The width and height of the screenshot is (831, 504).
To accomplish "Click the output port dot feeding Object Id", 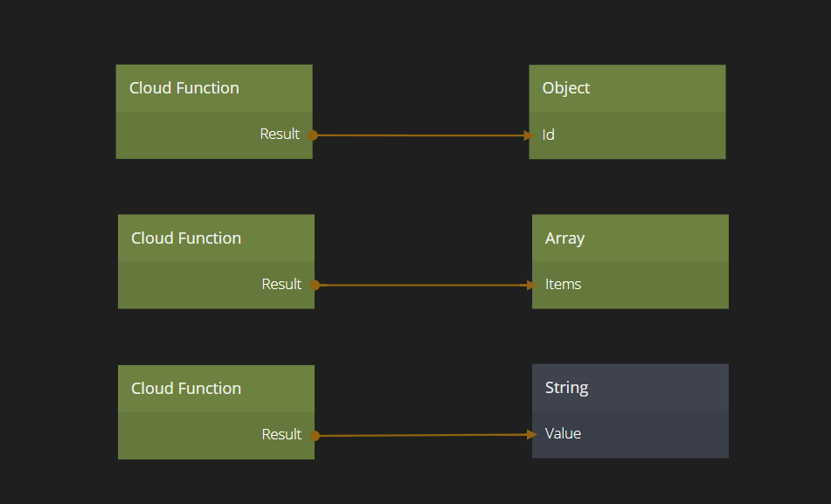I will click(313, 135).
